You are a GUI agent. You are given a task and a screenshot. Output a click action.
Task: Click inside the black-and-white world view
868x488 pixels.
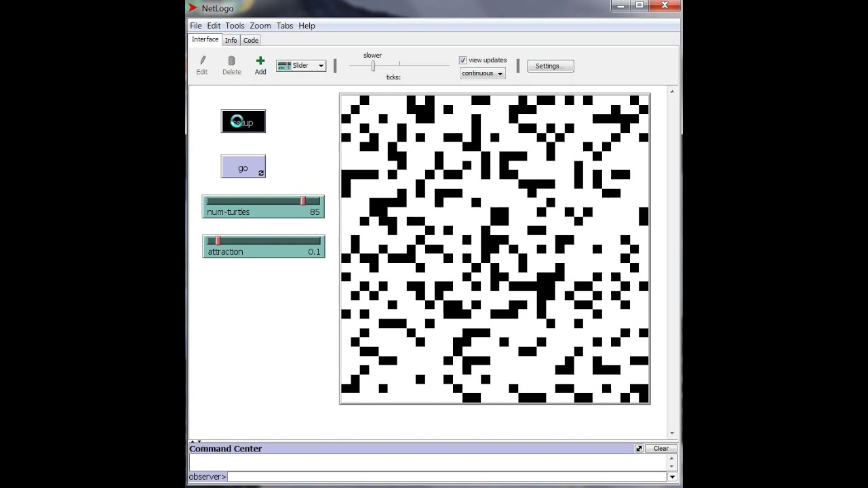tap(495, 249)
